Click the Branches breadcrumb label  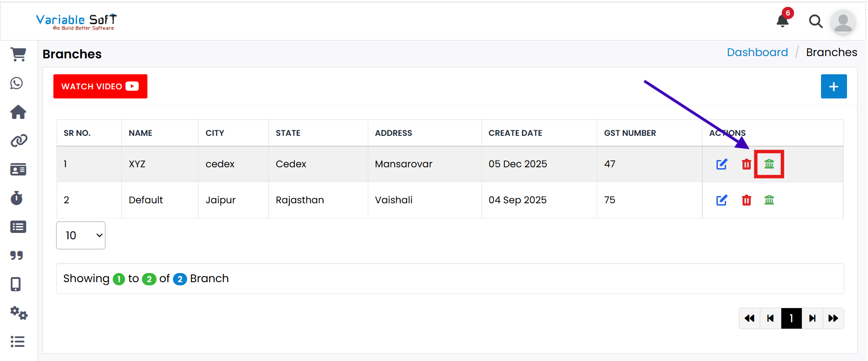831,52
